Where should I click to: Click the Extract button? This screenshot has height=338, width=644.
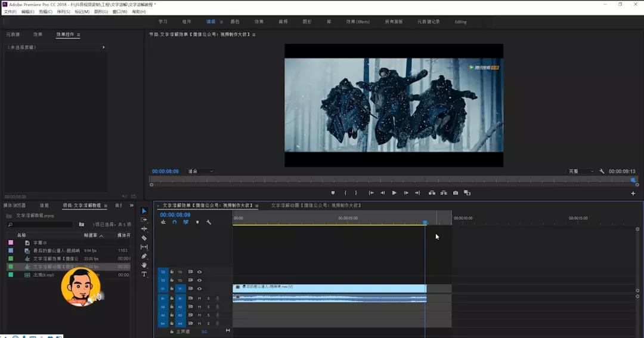click(x=444, y=193)
